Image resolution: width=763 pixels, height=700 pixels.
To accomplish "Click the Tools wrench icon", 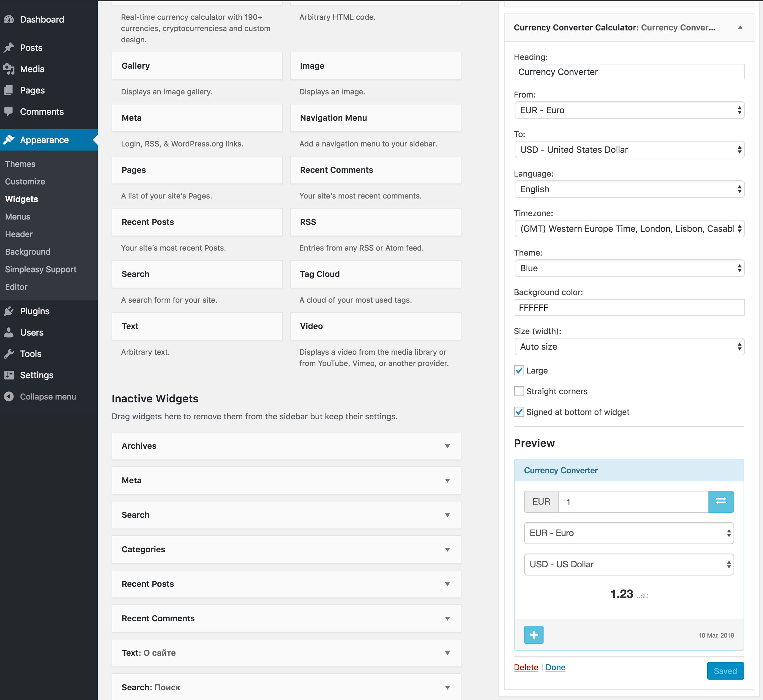I will (9, 353).
